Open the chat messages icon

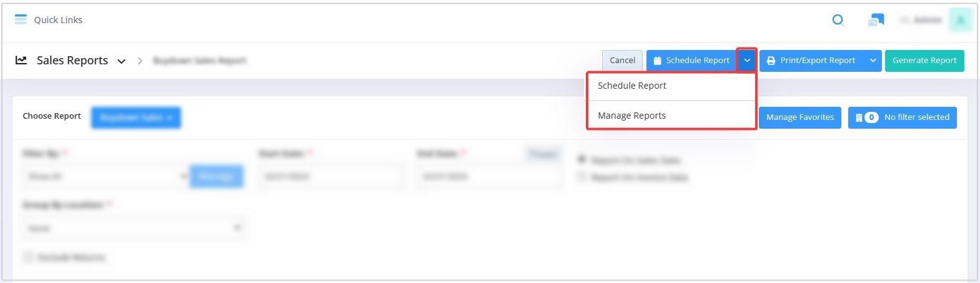click(876, 20)
